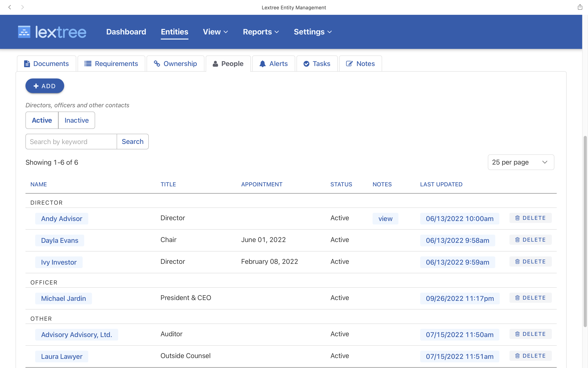
Task: Click the Search button
Action: point(132,142)
